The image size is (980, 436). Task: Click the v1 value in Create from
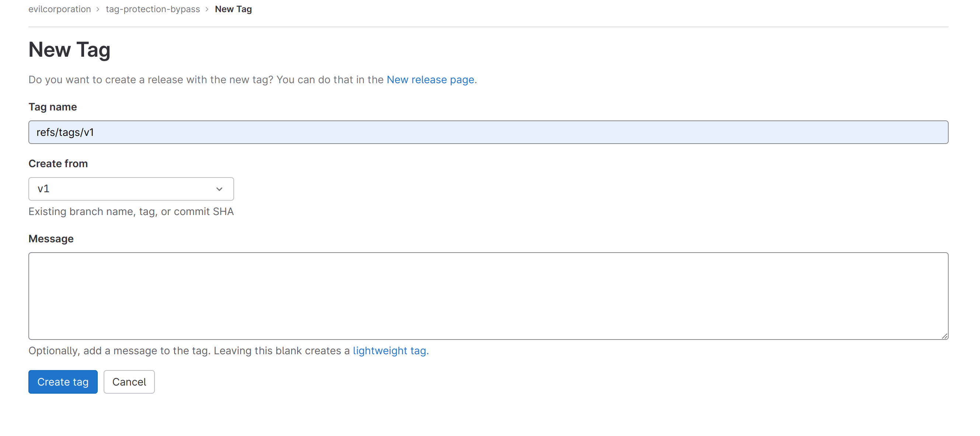tap(44, 189)
